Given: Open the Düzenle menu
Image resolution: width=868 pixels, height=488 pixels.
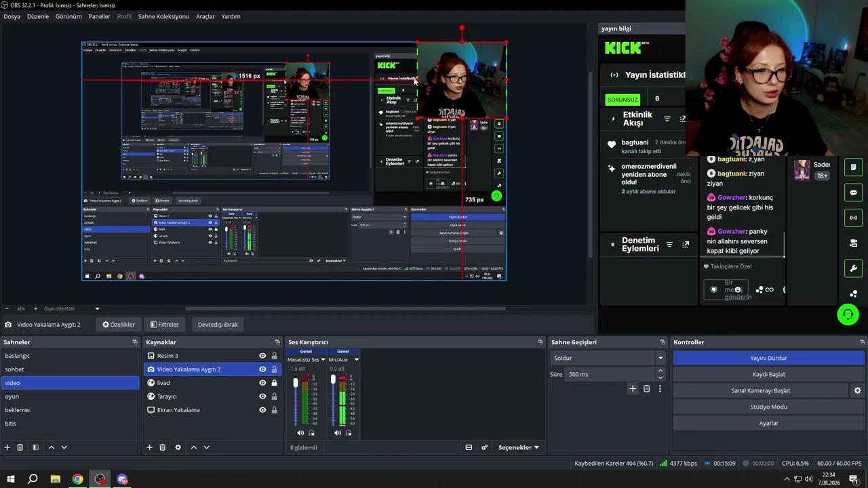Looking at the screenshot, I should coord(38,16).
